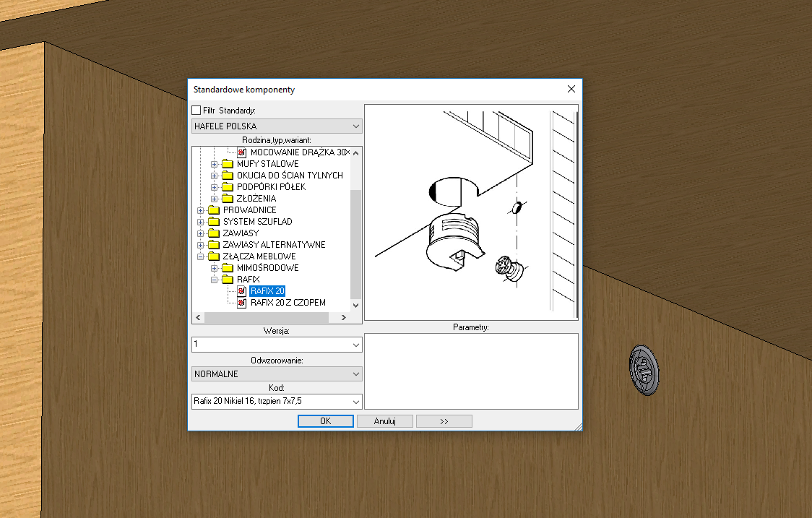Select PODPÓRKI PÓŁEK in the tree
Viewport: 812px width, 518px height.
click(271, 187)
